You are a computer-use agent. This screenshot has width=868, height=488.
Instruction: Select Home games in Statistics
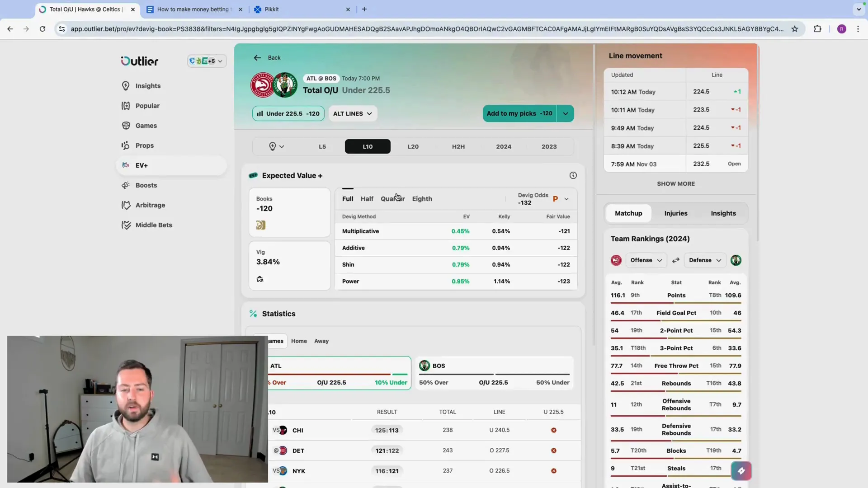299,341
